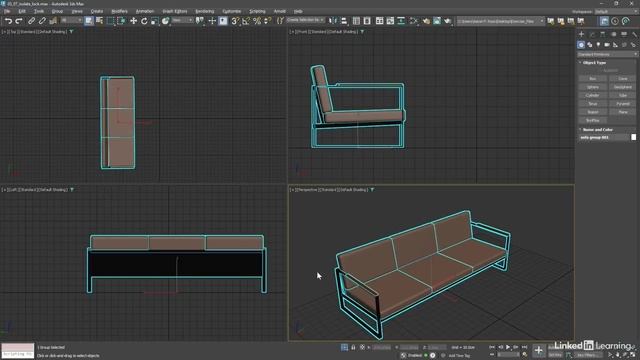The width and height of the screenshot is (640, 360).
Task: Toggle the 3D Snaps button
Action: pos(235,21)
